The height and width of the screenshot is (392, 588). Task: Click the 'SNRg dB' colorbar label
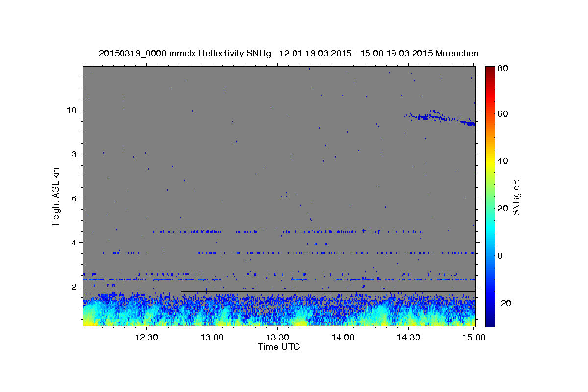tap(516, 196)
